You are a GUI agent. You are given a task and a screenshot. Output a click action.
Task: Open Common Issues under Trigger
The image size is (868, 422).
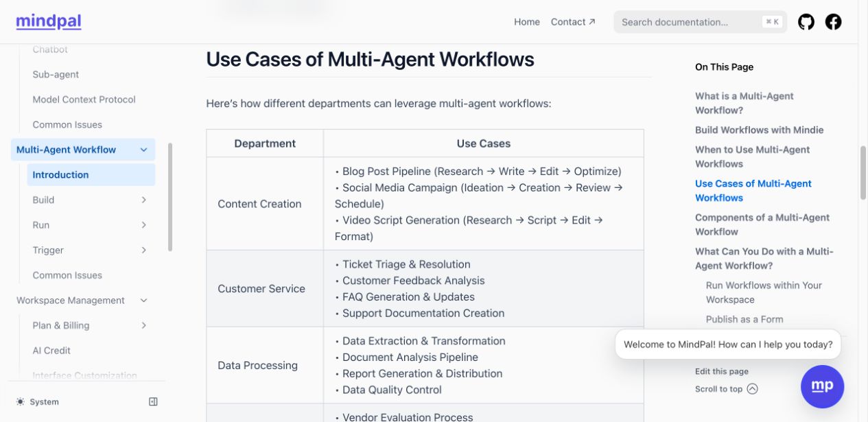tap(67, 275)
